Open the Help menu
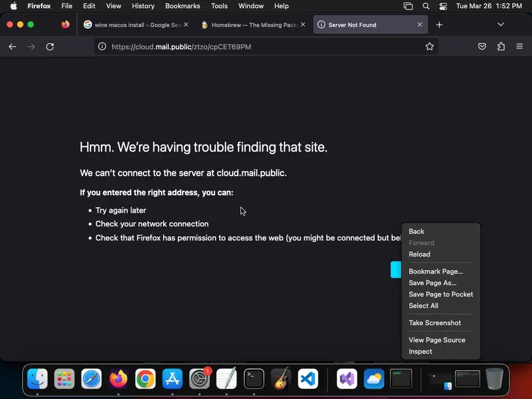532x399 pixels. pyautogui.click(x=281, y=6)
